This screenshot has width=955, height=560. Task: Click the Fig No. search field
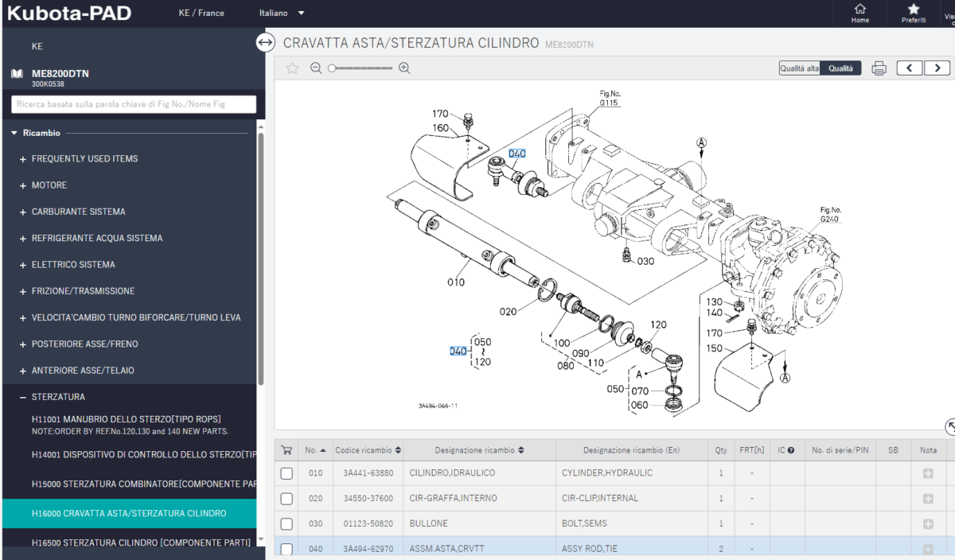pyautogui.click(x=134, y=104)
